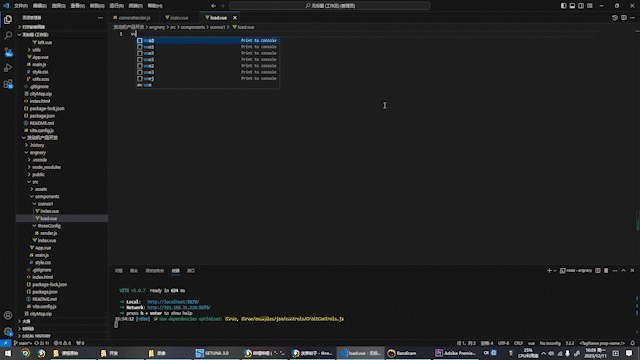
Task: Navigate forward with the title bar arrow
Action: point(222,6)
